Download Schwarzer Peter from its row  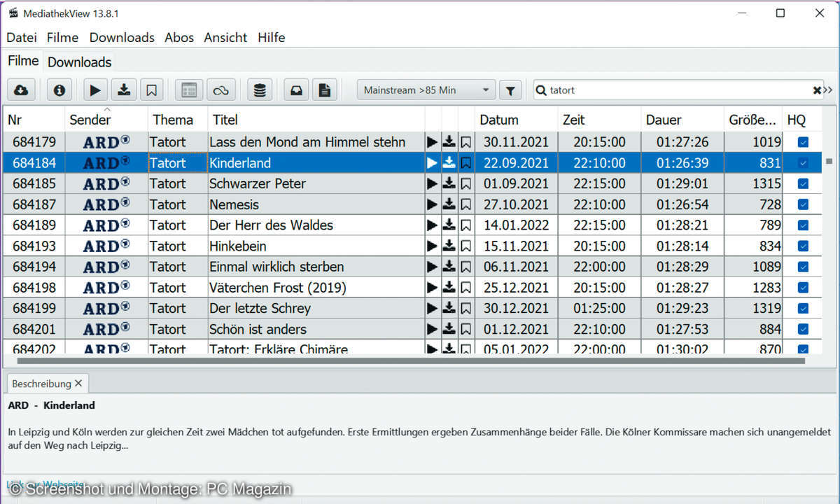tap(449, 183)
